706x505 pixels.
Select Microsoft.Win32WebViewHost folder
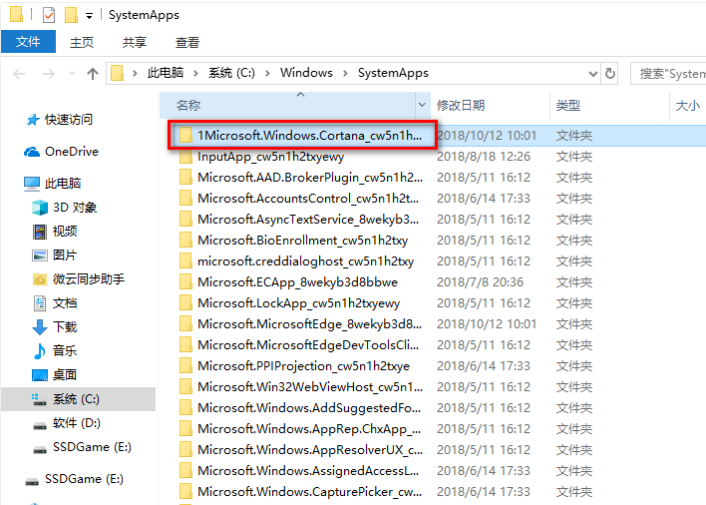[x=301, y=387]
